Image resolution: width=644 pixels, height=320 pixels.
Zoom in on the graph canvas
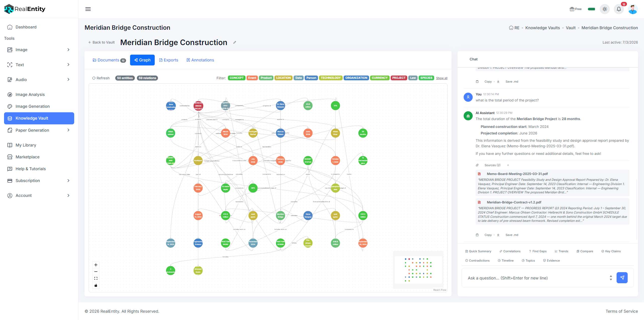(x=96, y=265)
